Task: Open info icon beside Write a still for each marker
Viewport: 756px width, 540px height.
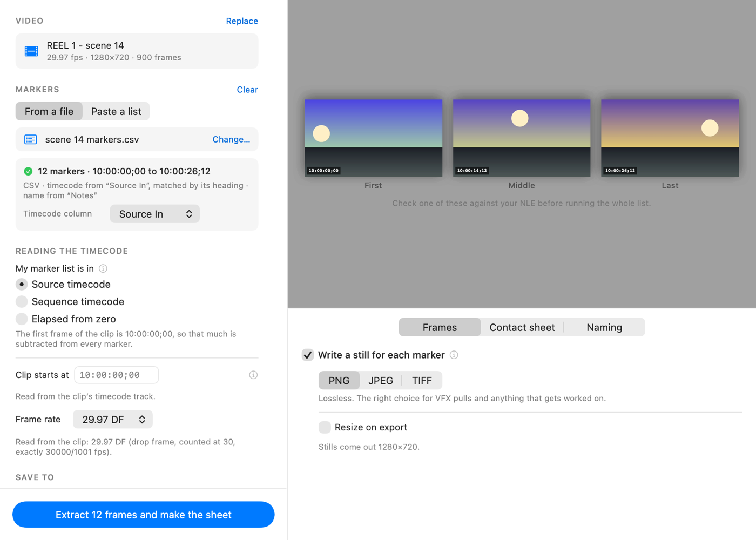Action: pyautogui.click(x=454, y=355)
